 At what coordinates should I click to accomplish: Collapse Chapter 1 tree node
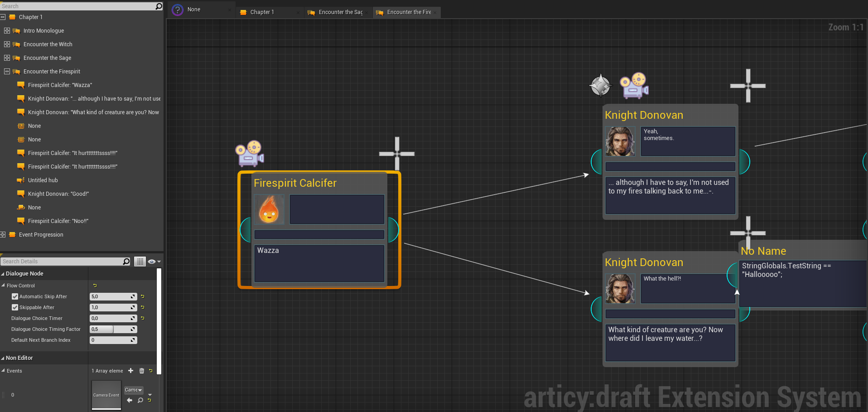coord(2,17)
